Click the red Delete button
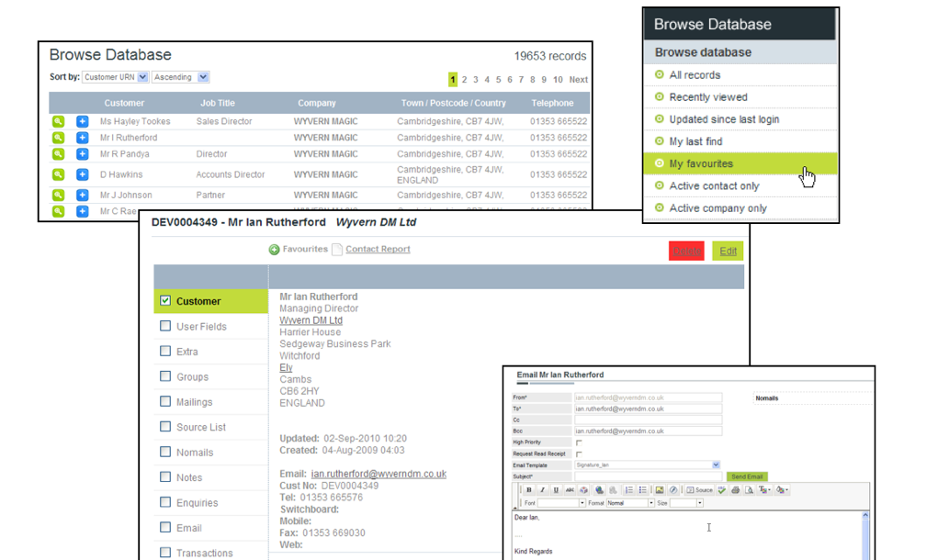Viewport: 949px width, 560px height. [x=686, y=251]
